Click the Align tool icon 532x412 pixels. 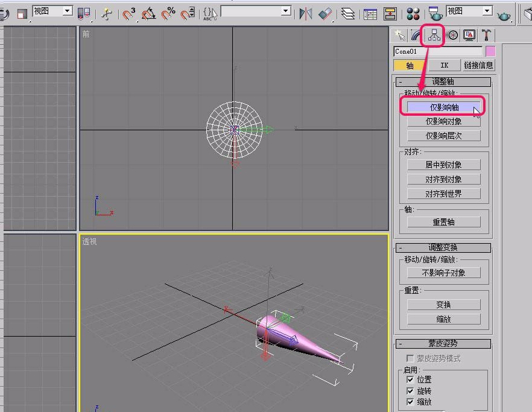325,14
